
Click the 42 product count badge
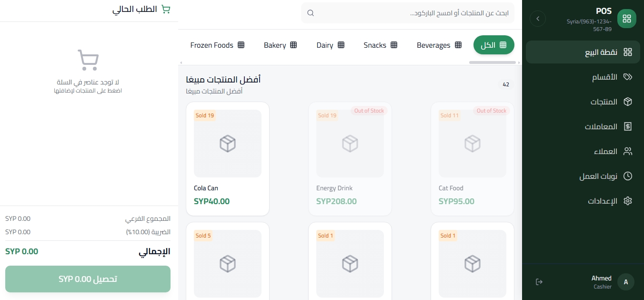click(x=506, y=84)
